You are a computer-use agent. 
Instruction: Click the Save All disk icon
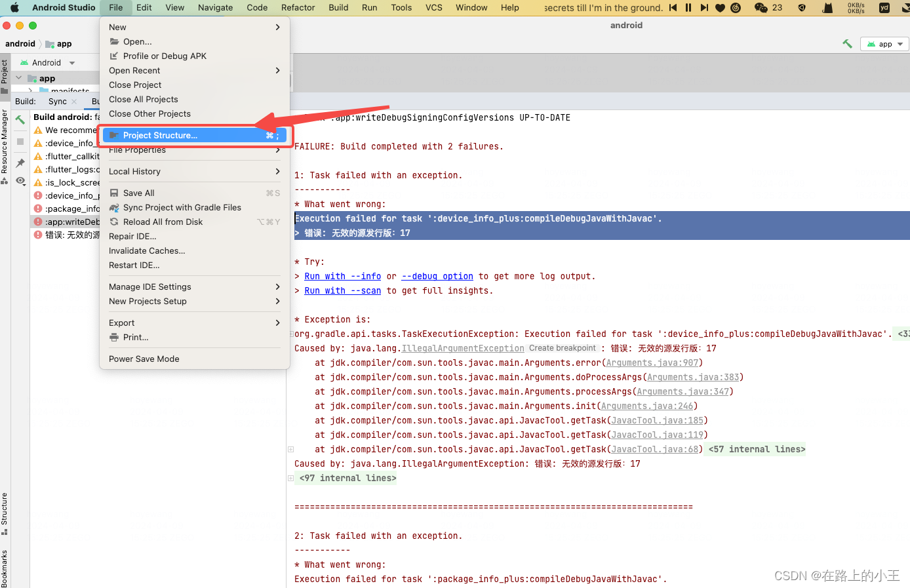point(114,193)
